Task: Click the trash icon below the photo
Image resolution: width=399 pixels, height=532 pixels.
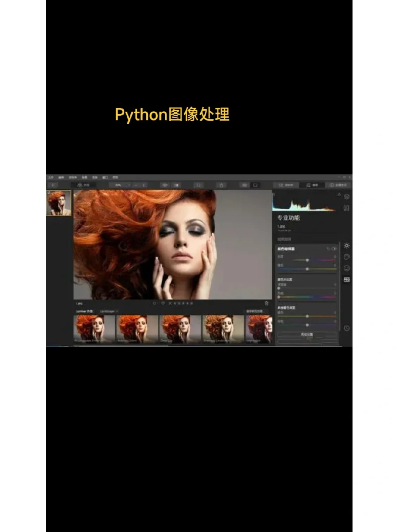Action: point(266,303)
